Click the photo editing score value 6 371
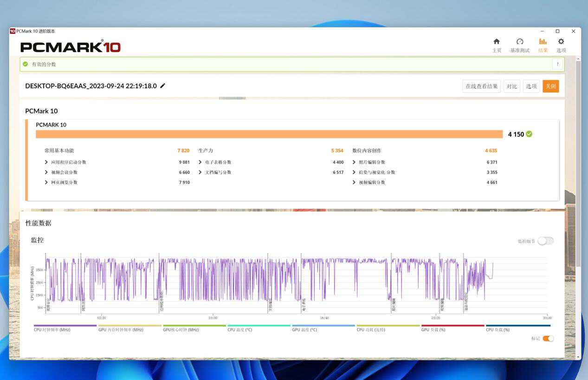 (x=492, y=162)
